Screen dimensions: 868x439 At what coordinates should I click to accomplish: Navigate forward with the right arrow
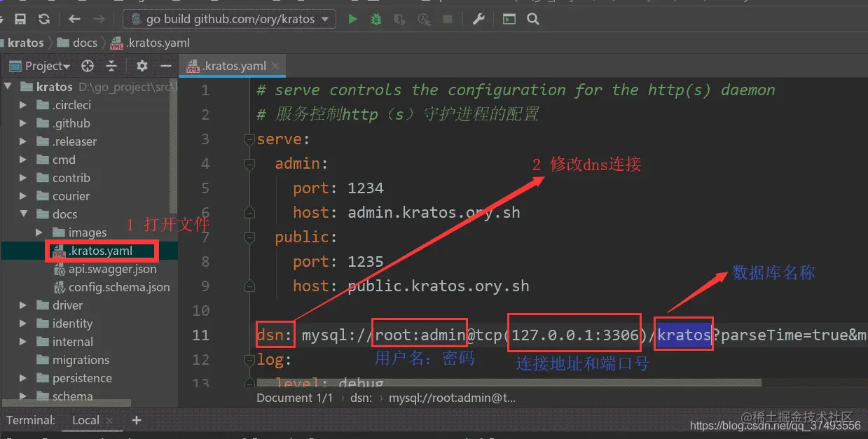(99, 19)
